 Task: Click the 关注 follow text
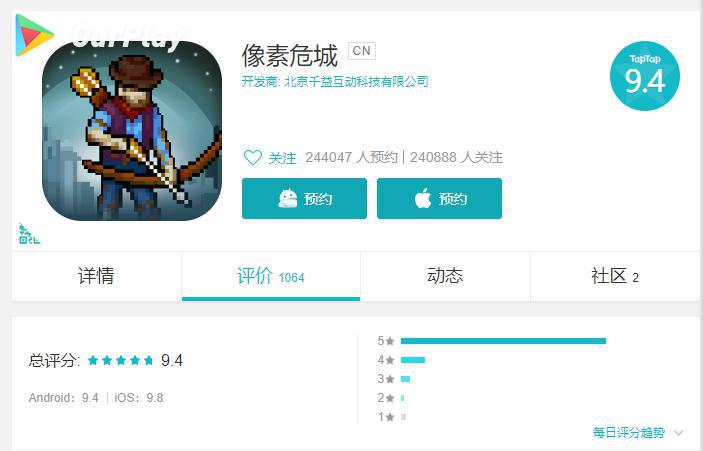click(282, 158)
